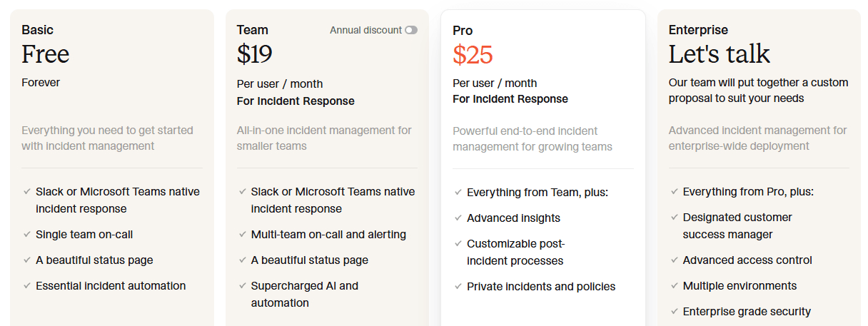
Task: Click the checkmark beside Enterprise grade security
Action: pos(674,312)
